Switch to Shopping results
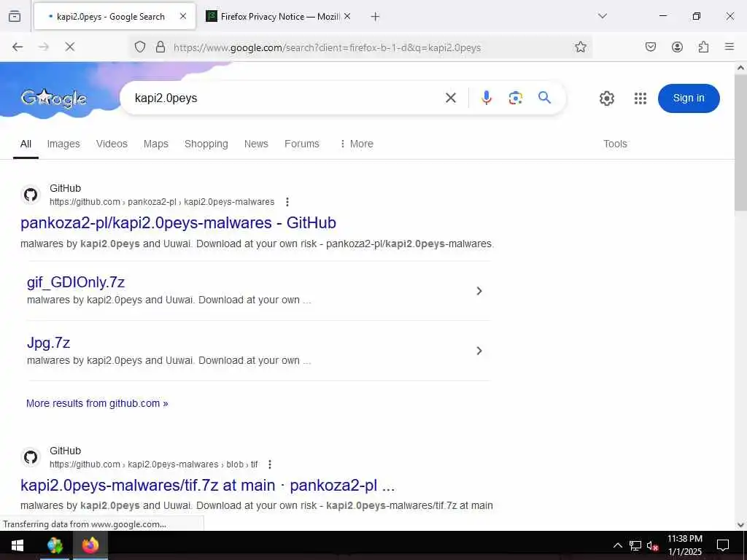The height and width of the screenshot is (560, 747). pyautogui.click(x=206, y=144)
